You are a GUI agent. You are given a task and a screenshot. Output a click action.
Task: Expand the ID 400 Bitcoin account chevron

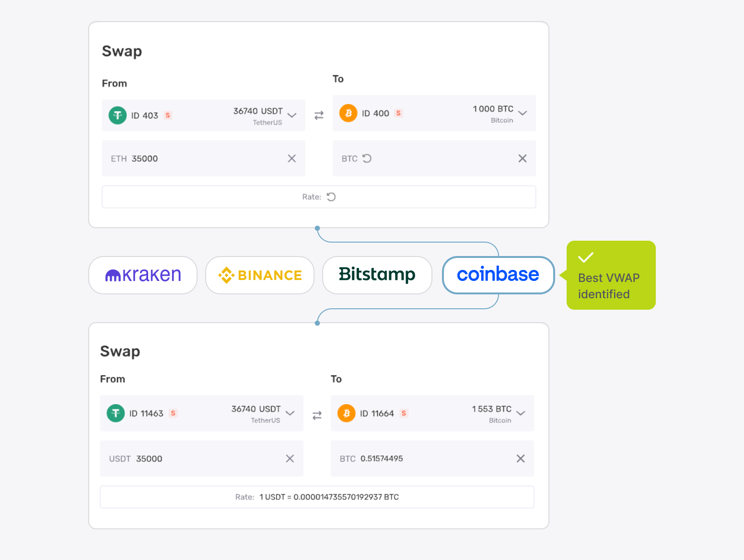523,113
